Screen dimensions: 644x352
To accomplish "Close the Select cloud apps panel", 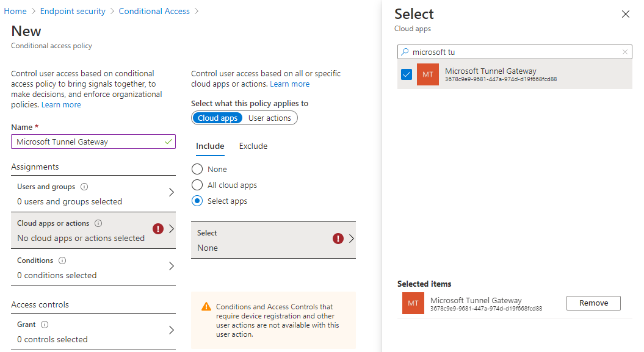I will click(625, 15).
